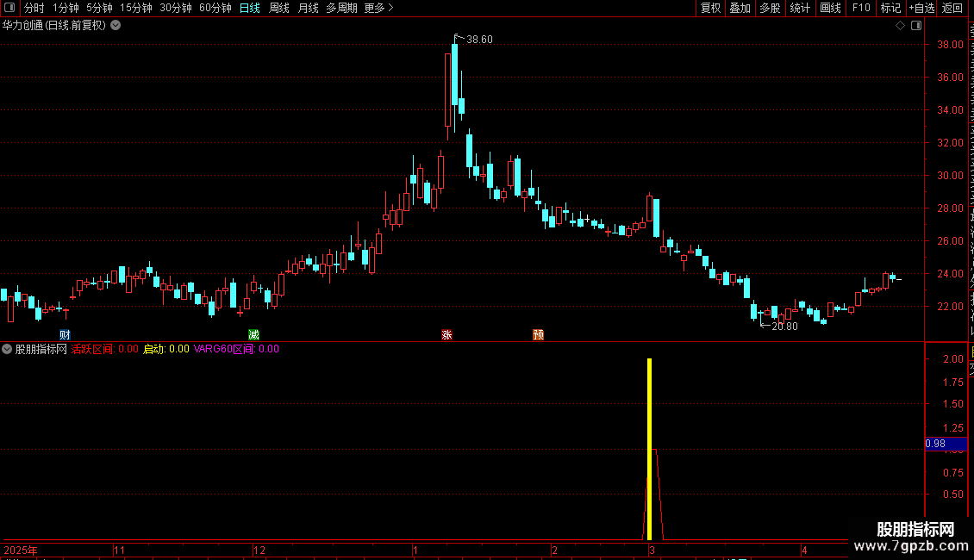974x560 pixels.
Task: Click the 返回 back button
Action: (x=952, y=8)
